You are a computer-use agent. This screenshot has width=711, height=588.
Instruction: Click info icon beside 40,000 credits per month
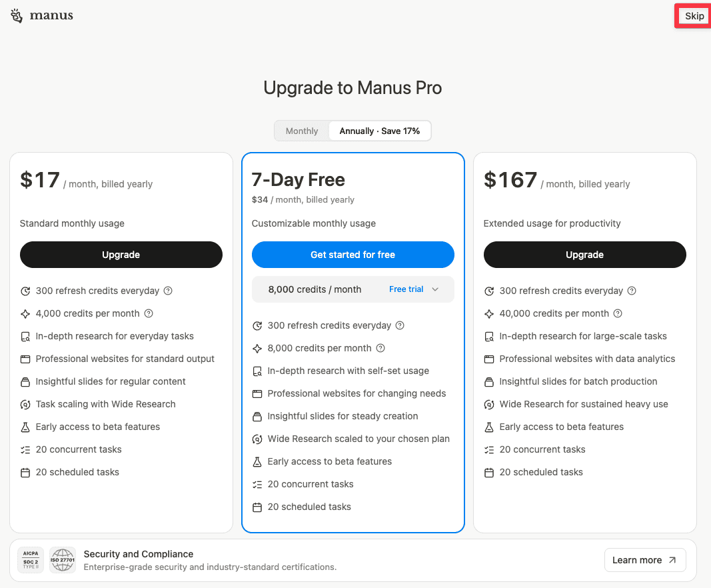pyautogui.click(x=618, y=313)
